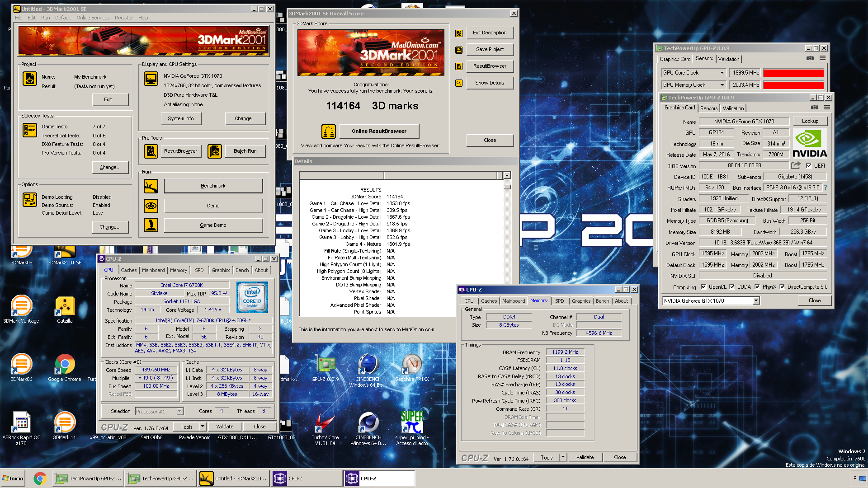
Task: Click the Online ResultBrowser yellow icon
Action: tap(329, 131)
